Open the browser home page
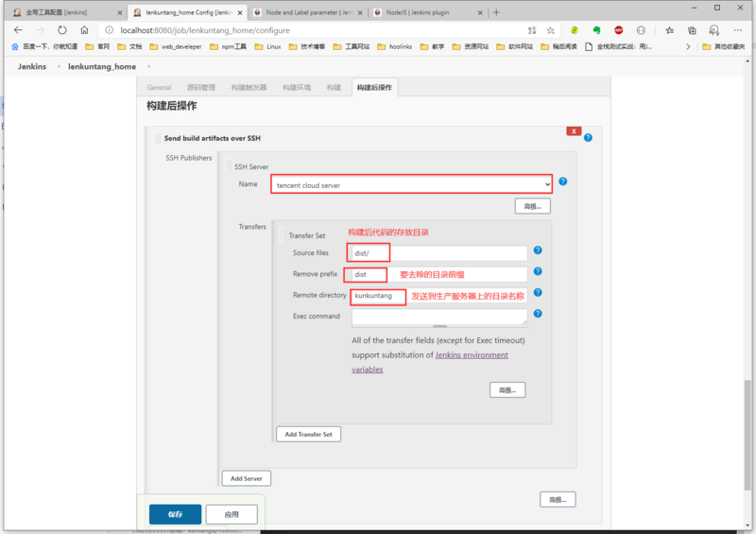Viewport: 756px width, 534px height. point(84,30)
